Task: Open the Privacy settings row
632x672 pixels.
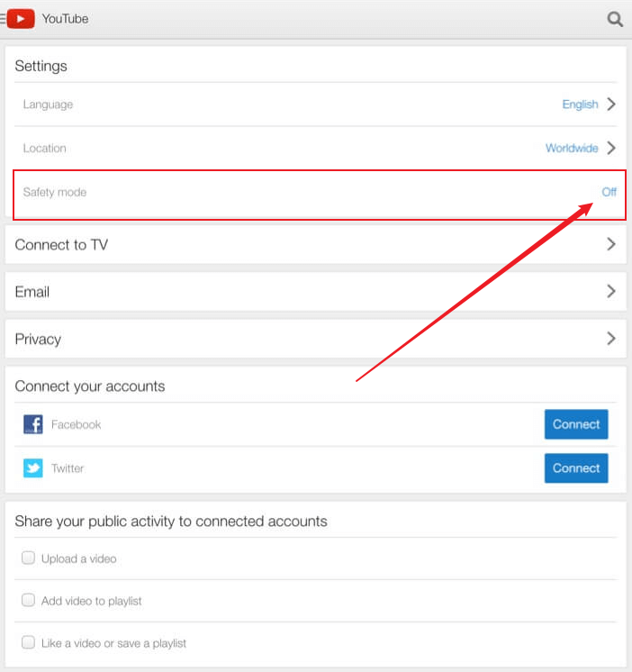Action: pos(315,339)
